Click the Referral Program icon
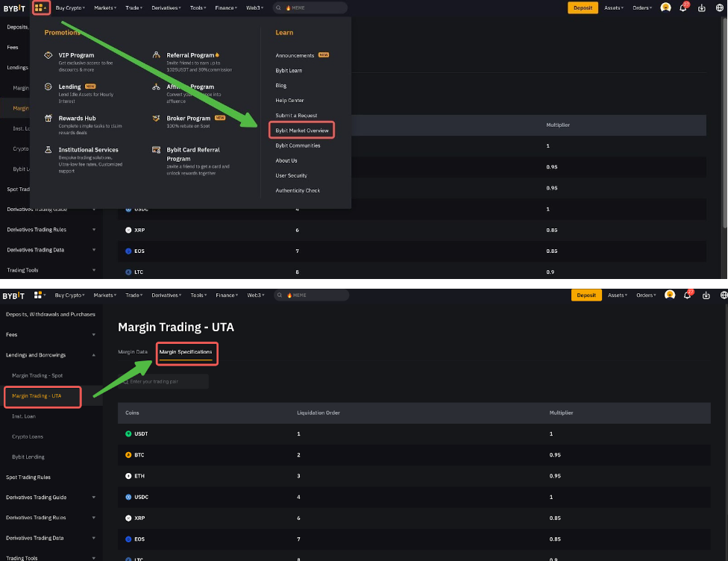 [x=157, y=55]
